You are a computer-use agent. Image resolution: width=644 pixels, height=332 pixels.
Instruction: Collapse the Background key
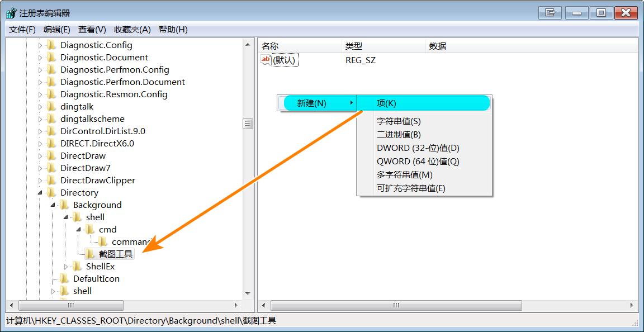53,205
